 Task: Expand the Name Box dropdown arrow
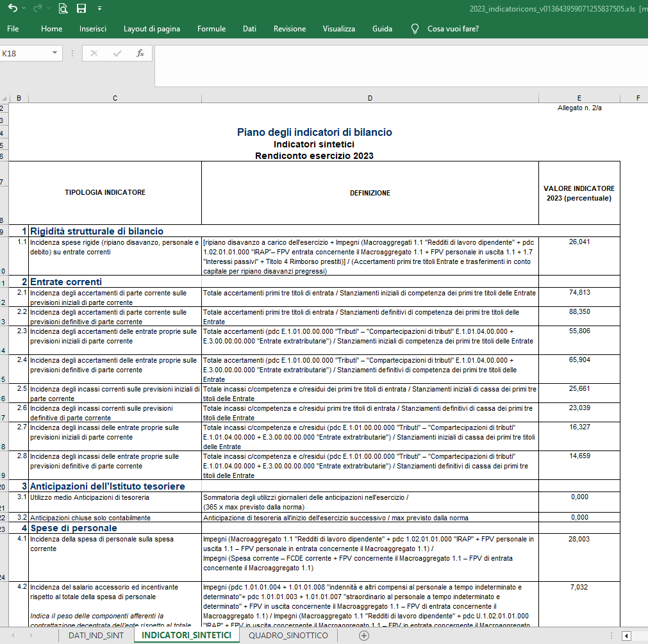54,53
